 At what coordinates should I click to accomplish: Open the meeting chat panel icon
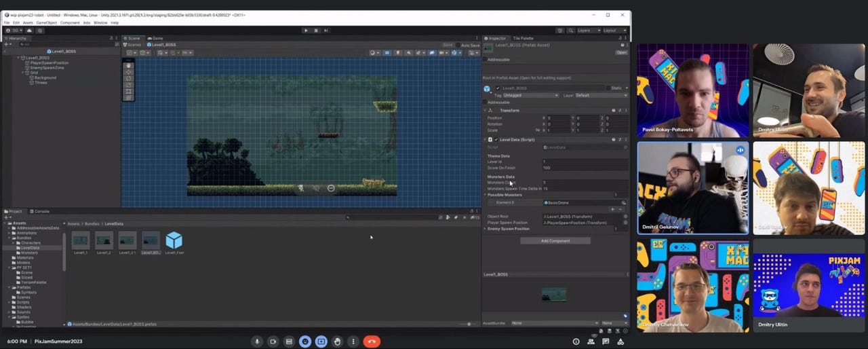pyautogui.click(x=606, y=342)
